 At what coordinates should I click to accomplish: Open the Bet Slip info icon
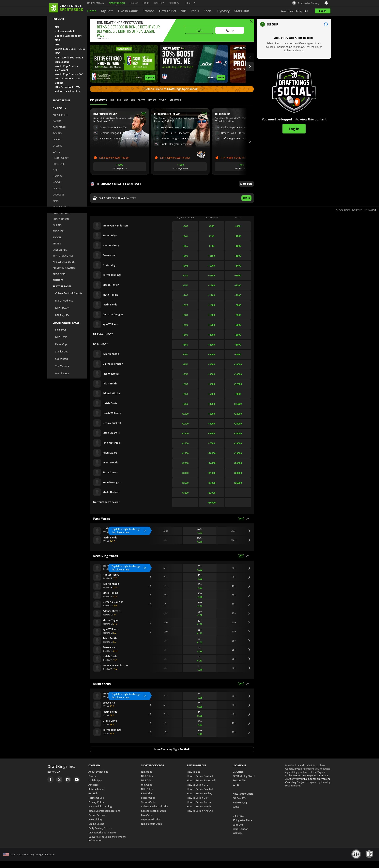pos(326,24)
